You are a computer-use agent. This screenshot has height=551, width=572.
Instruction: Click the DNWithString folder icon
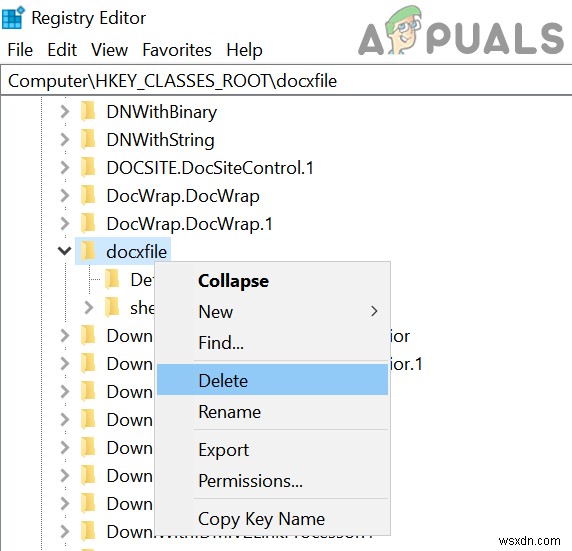click(88, 139)
